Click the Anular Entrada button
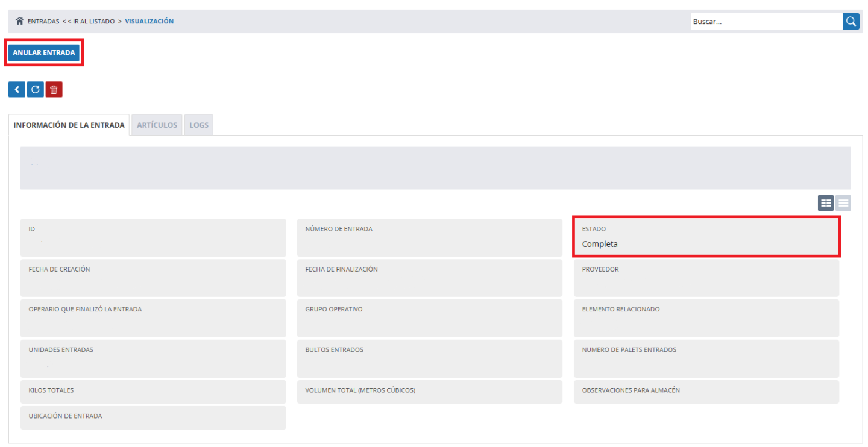The image size is (868, 447). click(44, 53)
